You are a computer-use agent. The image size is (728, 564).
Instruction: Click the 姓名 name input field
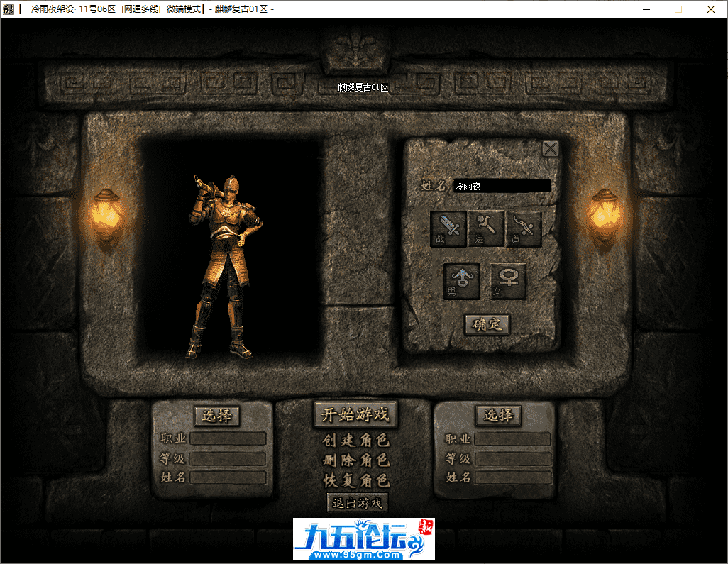click(502, 186)
